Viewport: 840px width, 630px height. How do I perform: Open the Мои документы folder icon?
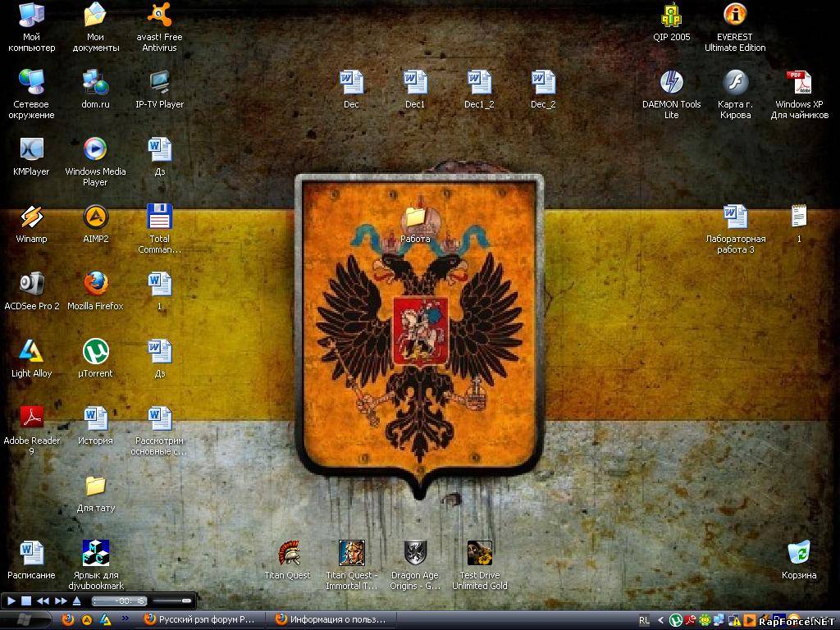[95, 27]
